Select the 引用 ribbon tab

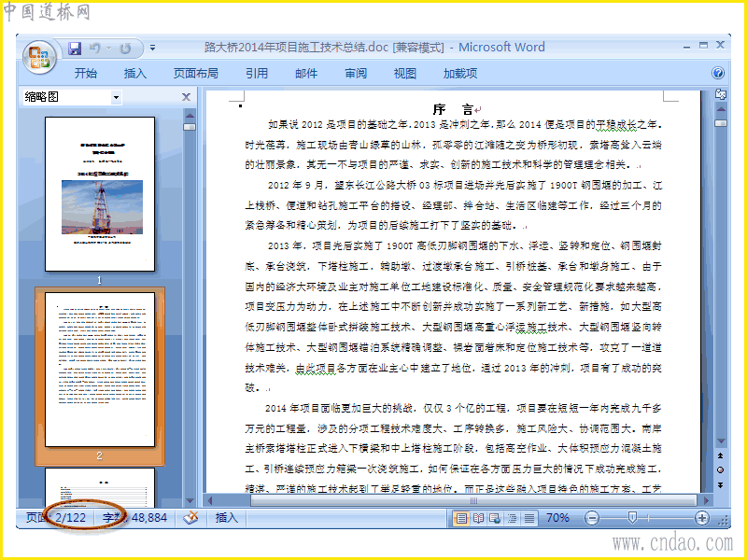point(257,74)
